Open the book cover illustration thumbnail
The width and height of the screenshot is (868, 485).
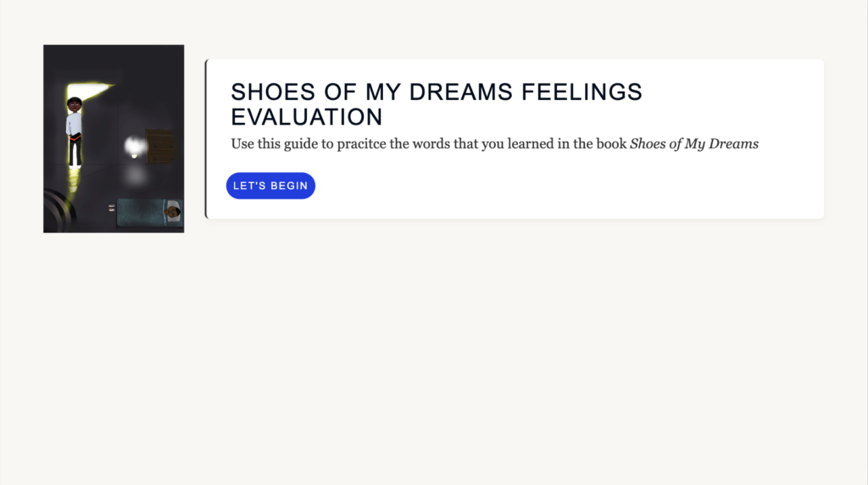pyautogui.click(x=114, y=138)
